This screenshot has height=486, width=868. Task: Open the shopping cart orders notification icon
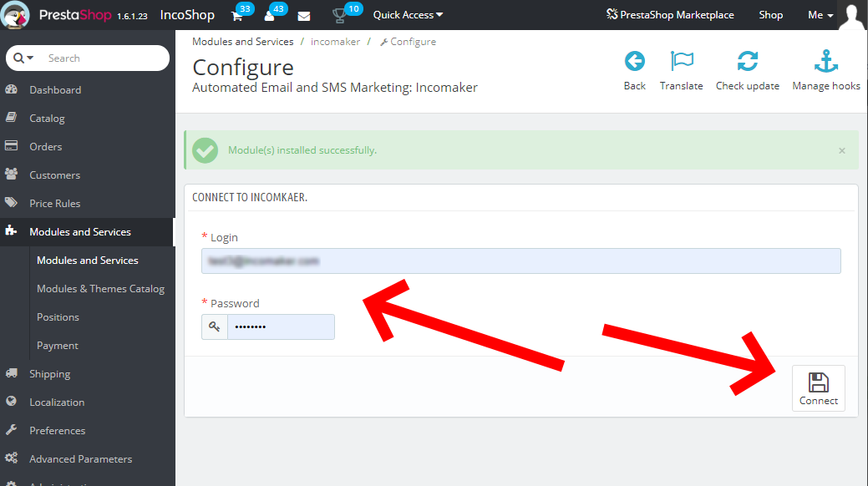(237, 16)
